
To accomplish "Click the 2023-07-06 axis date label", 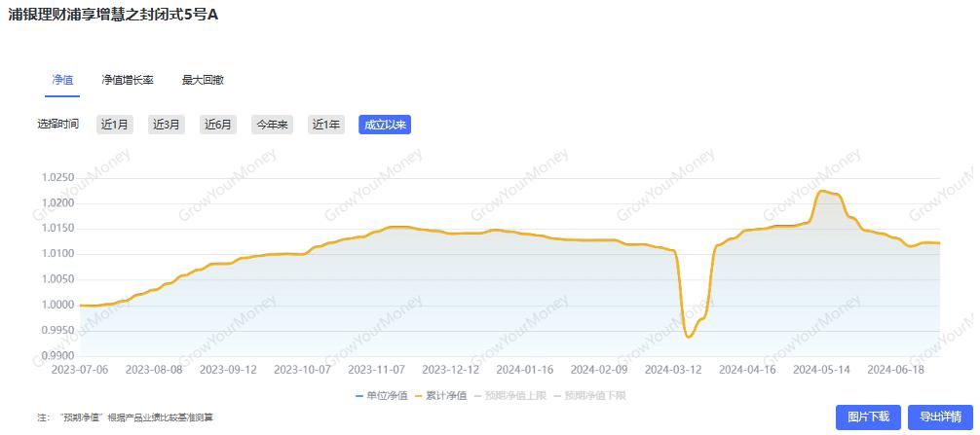I will [x=80, y=370].
